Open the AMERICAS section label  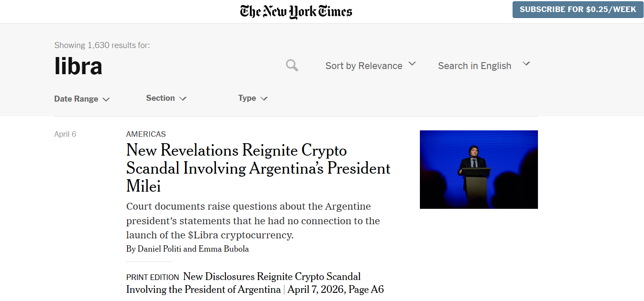coord(146,134)
